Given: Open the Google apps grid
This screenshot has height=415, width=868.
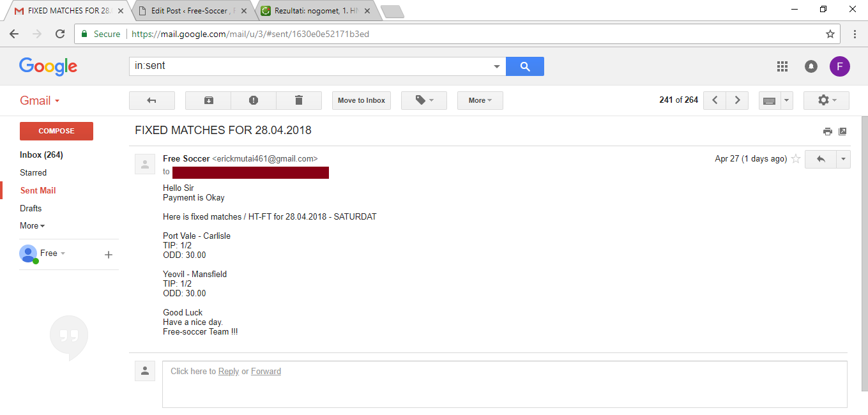Looking at the screenshot, I should coord(782,66).
